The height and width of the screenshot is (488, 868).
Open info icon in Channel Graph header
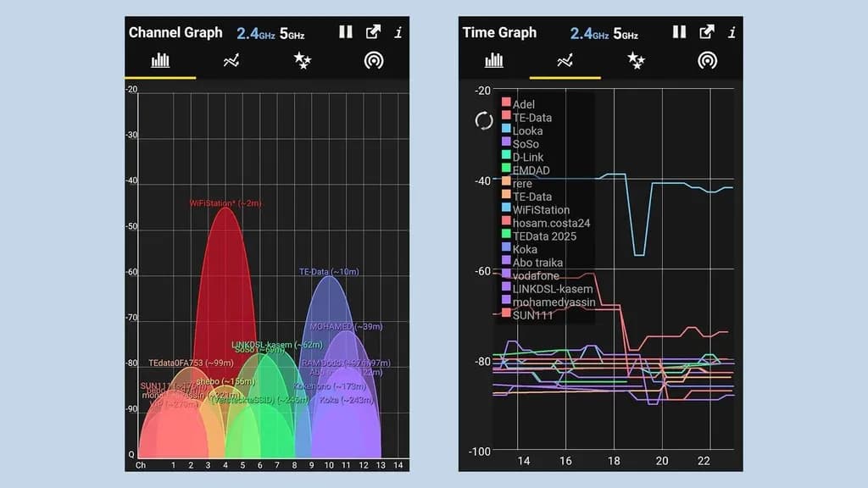(398, 33)
